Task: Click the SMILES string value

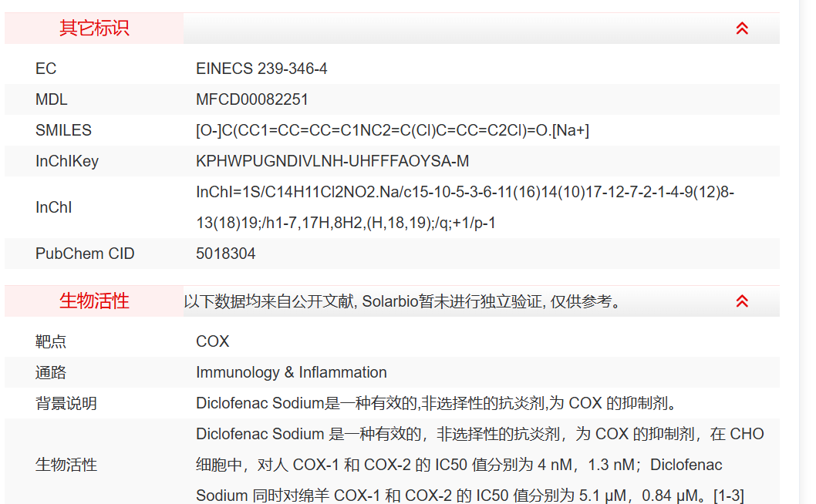Action: (x=393, y=130)
